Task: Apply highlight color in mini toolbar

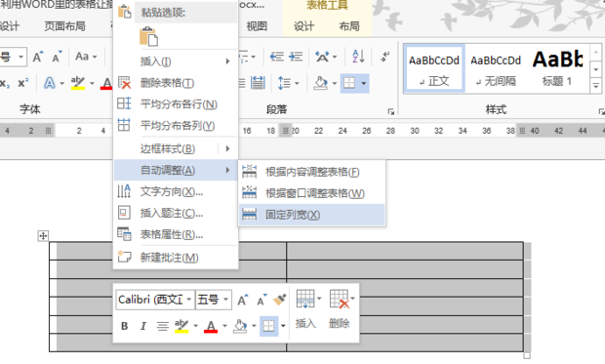Action: tap(181, 326)
